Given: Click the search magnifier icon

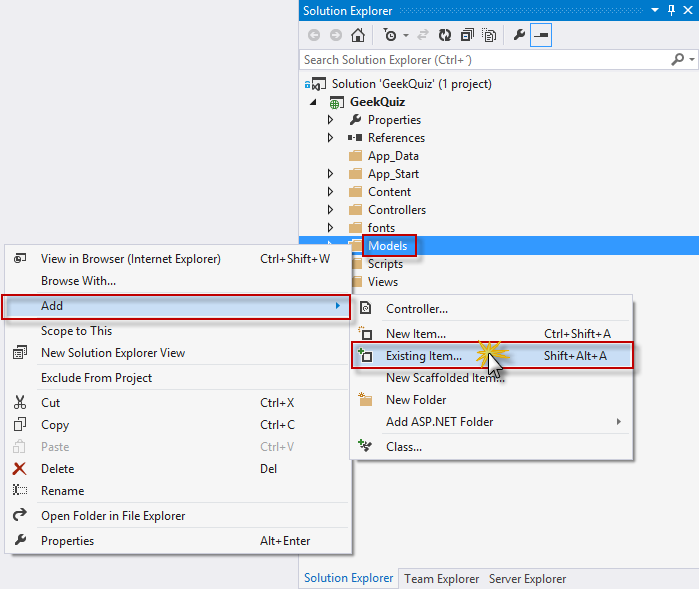Looking at the screenshot, I should tap(677, 60).
